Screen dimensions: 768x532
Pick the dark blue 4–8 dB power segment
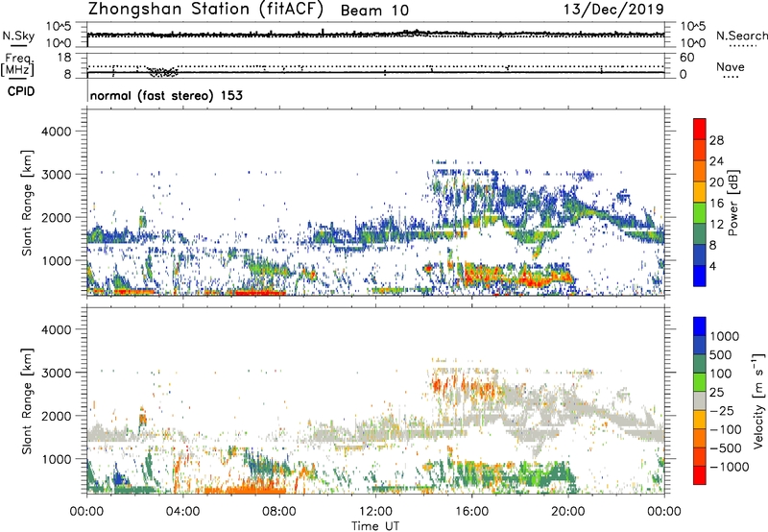point(700,254)
